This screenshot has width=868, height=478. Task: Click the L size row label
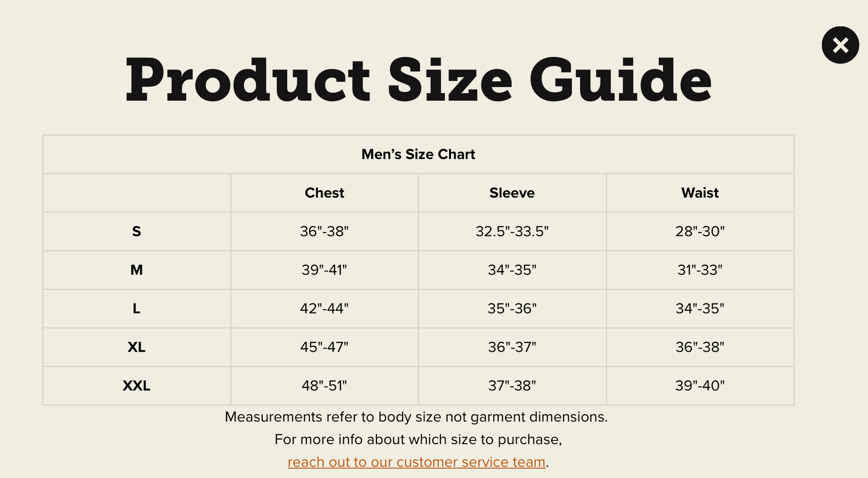(x=136, y=309)
